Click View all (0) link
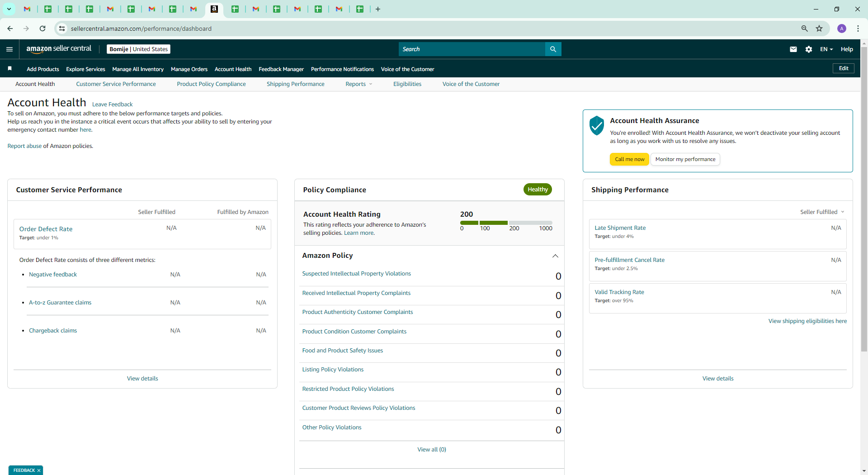 (432, 450)
